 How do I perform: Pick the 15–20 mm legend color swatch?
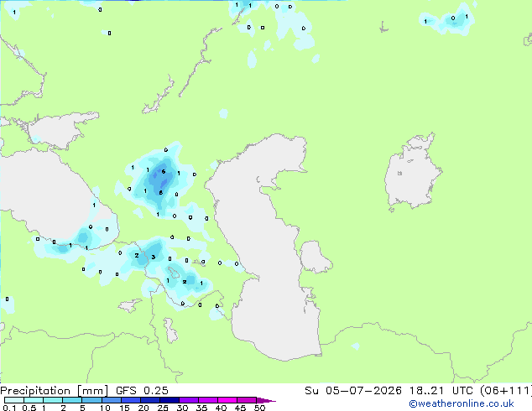click(130, 400)
